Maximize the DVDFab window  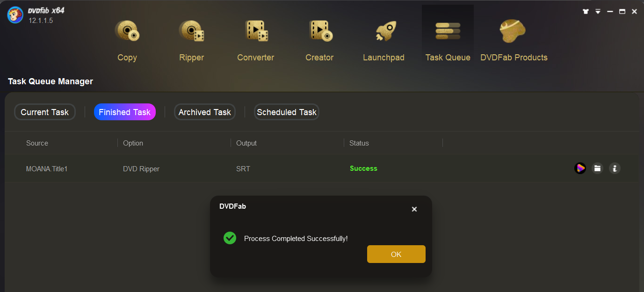click(x=622, y=12)
